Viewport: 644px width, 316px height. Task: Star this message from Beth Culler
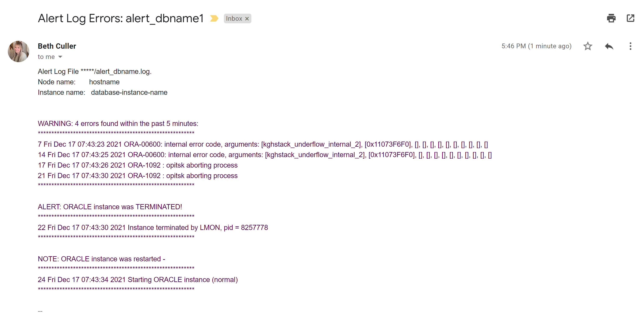587,46
